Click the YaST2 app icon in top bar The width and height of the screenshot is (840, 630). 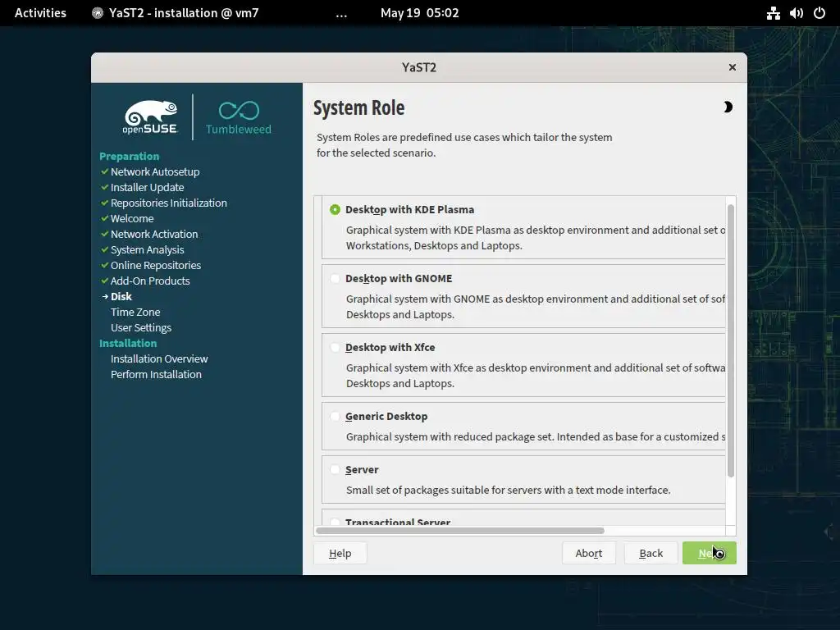click(98, 13)
